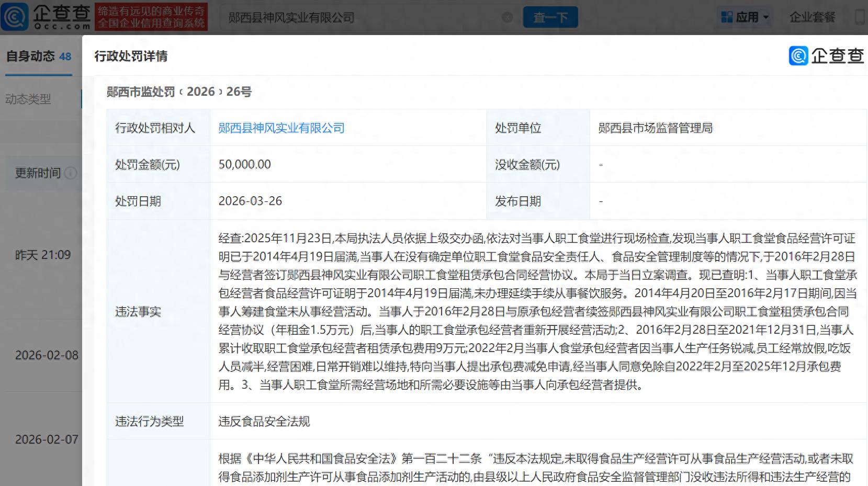Click the 更新时间 column header
The height and width of the screenshot is (486, 868).
coord(38,173)
